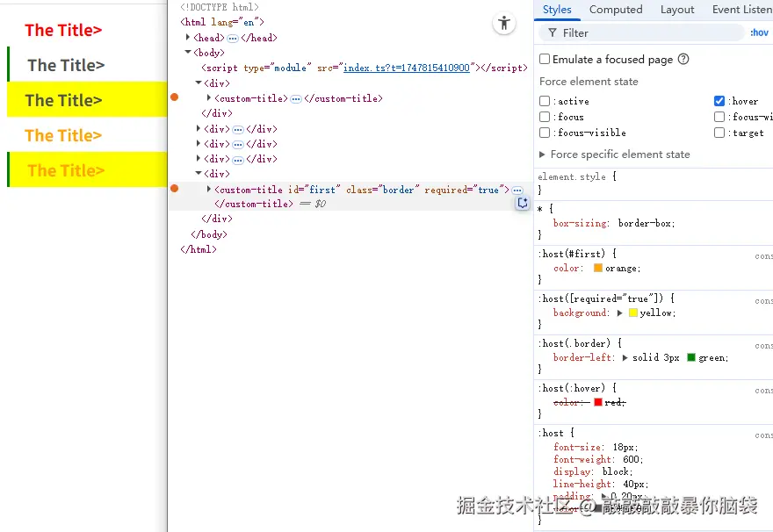Toggle the :focus state checkbox
Viewport: 773px width, 532px height.
tap(545, 117)
